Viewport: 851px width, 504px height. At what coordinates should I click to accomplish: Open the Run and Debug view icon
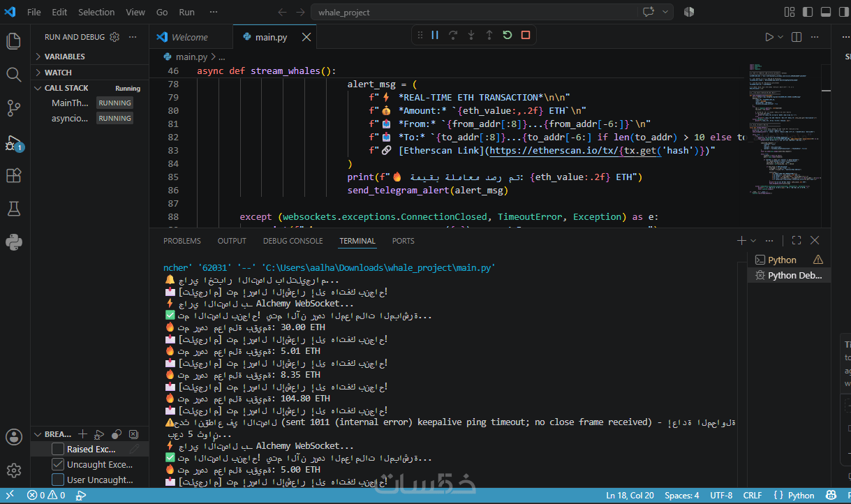click(13, 142)
